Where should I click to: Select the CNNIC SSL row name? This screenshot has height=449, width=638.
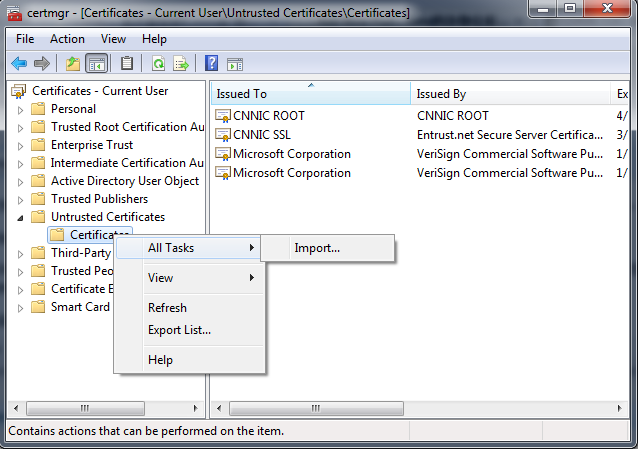(262, 135)
